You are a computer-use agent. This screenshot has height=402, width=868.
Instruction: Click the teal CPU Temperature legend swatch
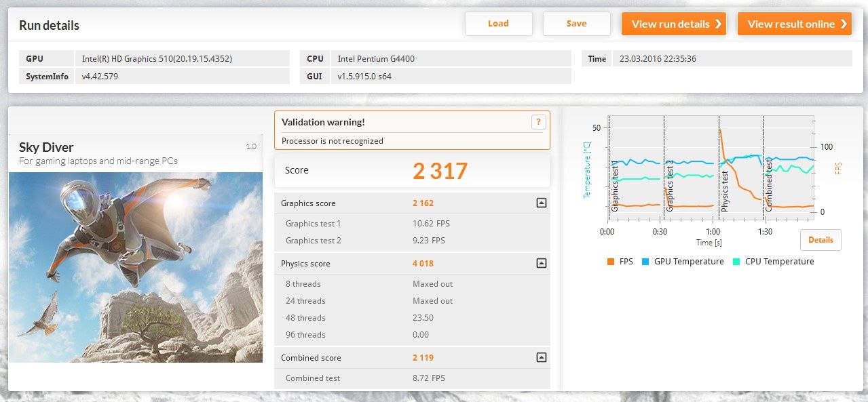[736, 262]
